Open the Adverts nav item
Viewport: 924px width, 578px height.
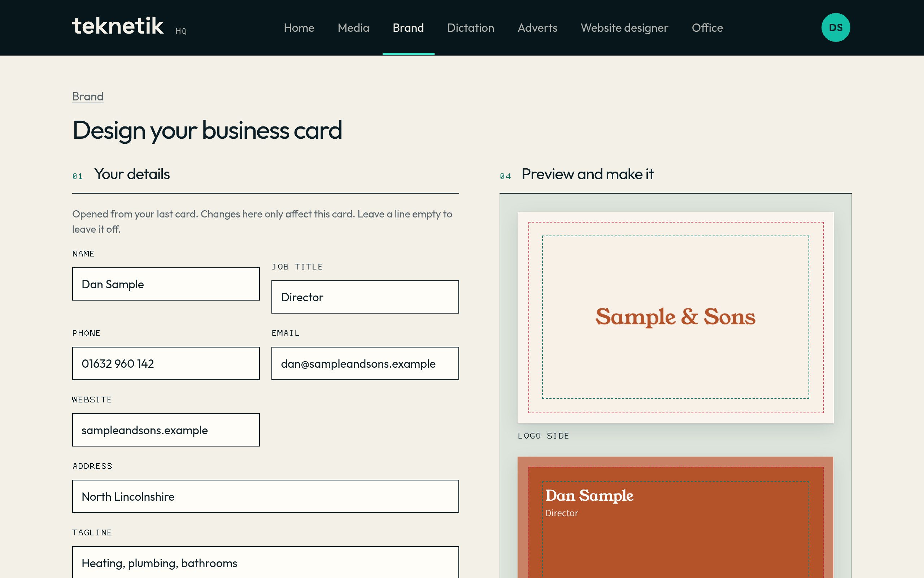537,27
